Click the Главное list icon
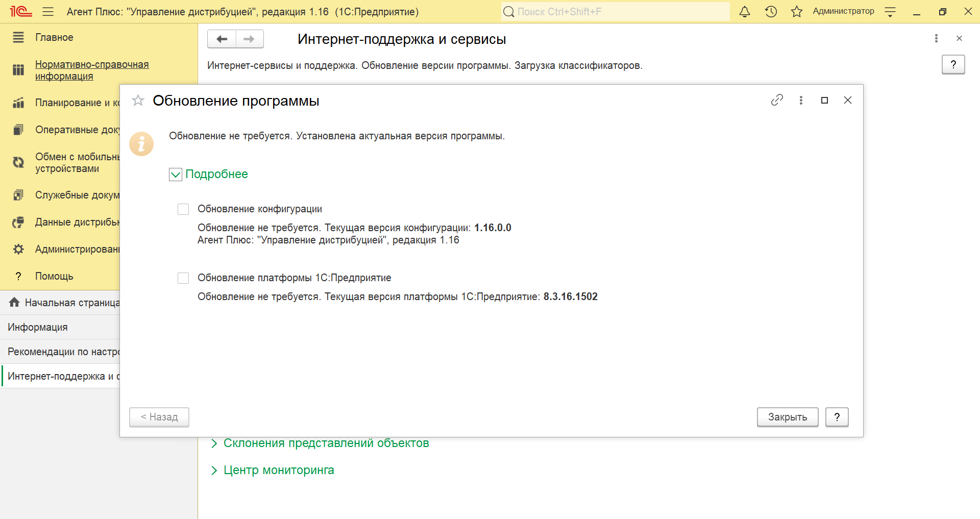This screenshot has width=980, height=519. [x=18, y=37]
